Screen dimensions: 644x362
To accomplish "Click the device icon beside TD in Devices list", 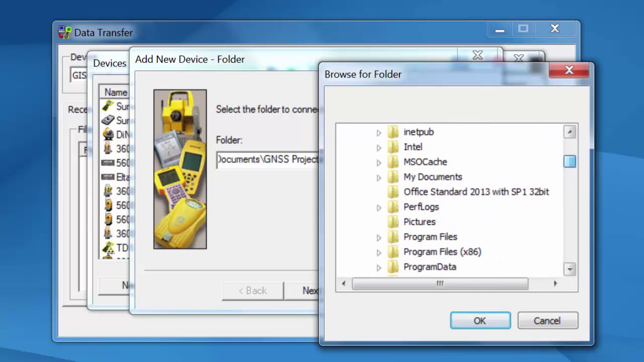I will coord(108,247).
